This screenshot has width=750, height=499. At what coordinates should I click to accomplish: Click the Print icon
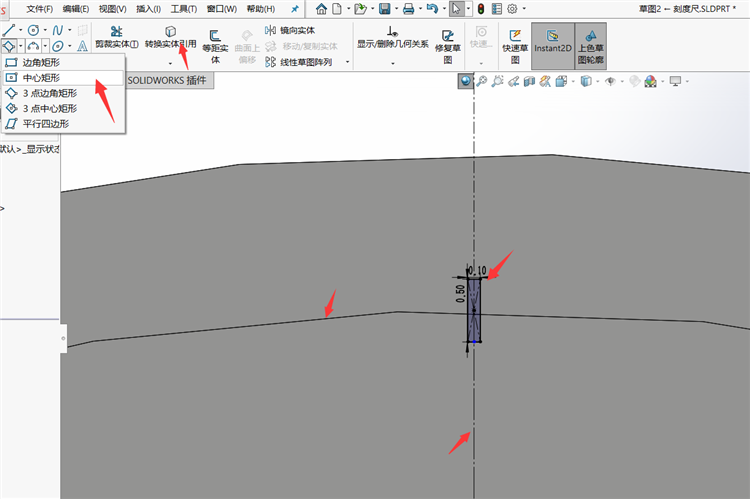pyautogui.click(x=408, y=9)
